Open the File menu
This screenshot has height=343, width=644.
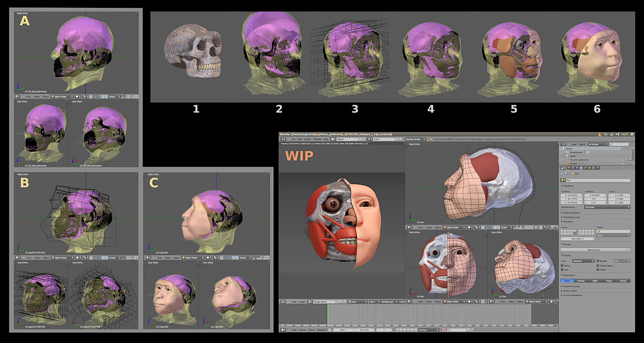coord(293,139)
